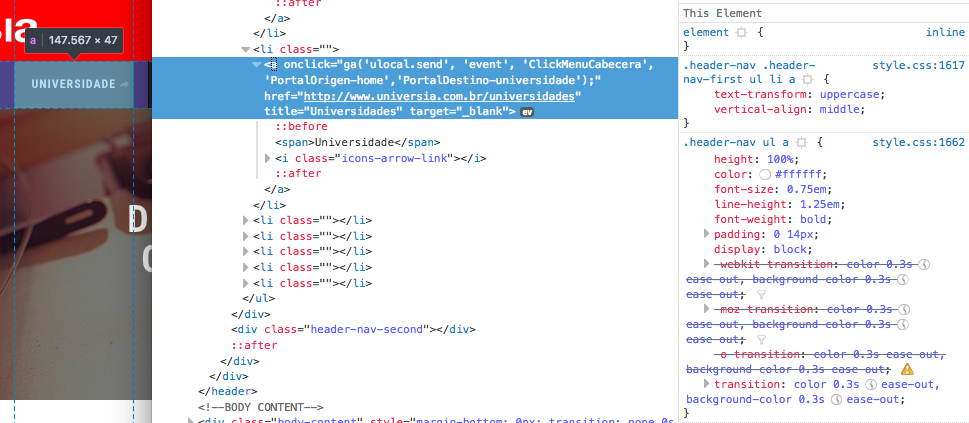
Task: Edit the 'uppercase' text-transform value
Action: coord(850,95)
